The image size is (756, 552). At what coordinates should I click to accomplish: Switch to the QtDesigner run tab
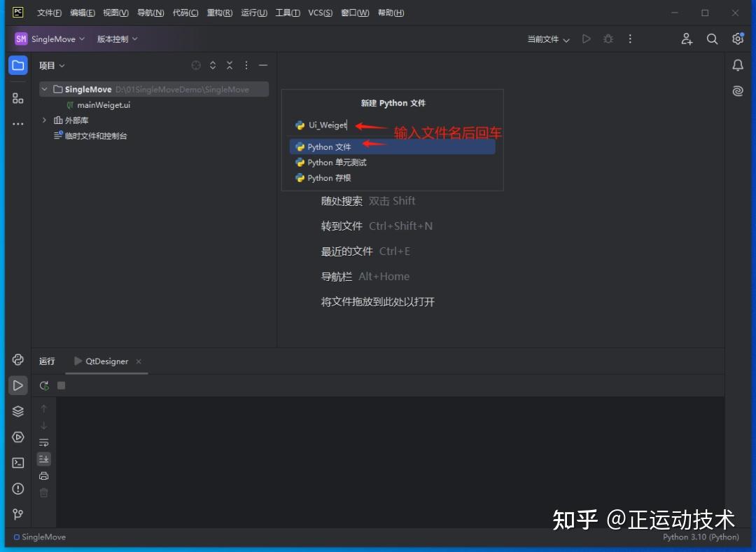(106, 361)
